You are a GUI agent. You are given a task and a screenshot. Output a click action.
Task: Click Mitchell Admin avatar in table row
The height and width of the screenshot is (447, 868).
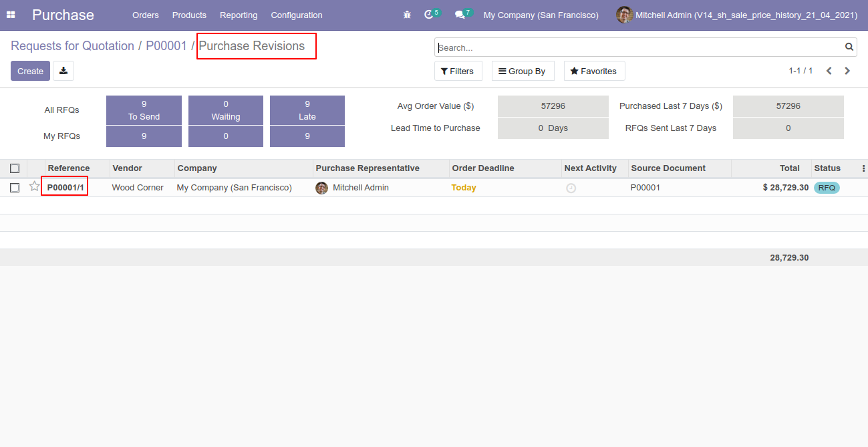click(322, 188)
